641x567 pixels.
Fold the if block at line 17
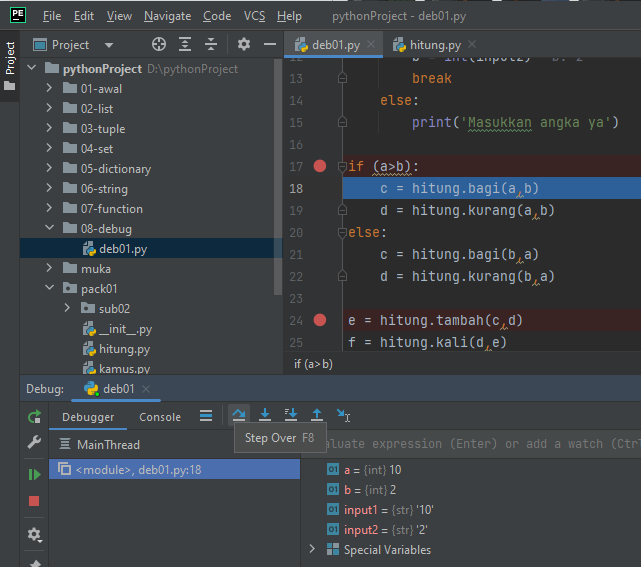tap(342, 166)
